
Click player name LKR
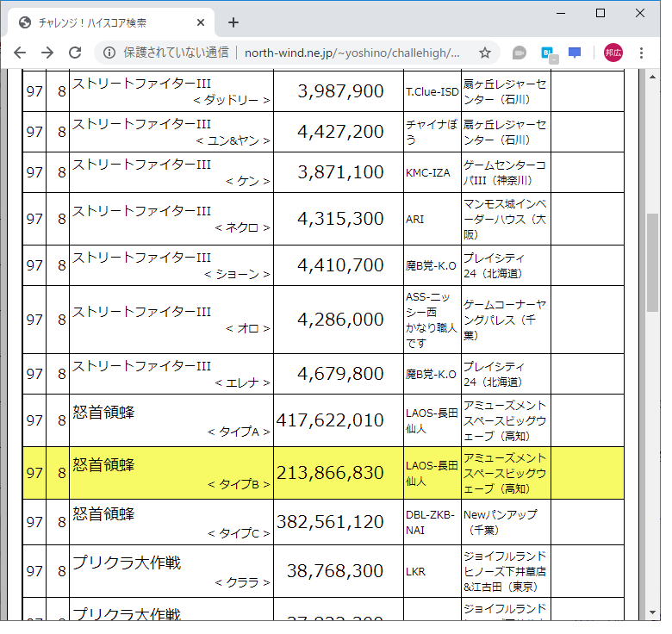tap(415, 572)
